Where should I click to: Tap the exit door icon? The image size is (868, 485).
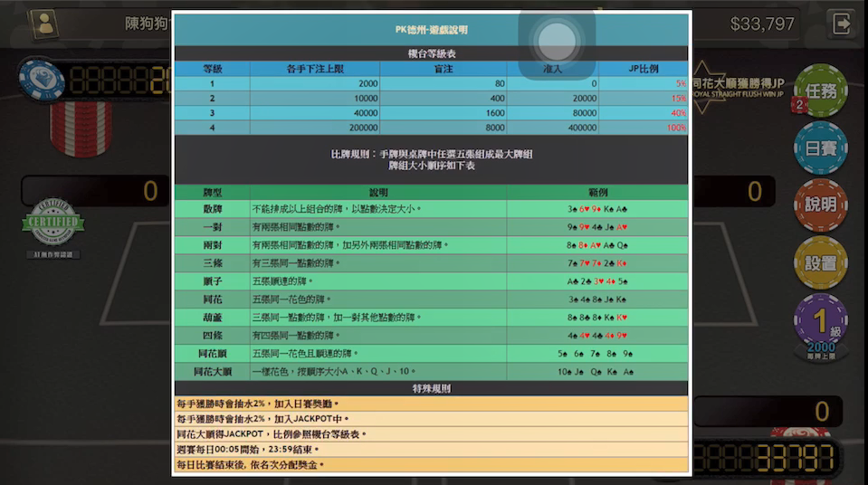pyautogui.click(x=842, y=23)
